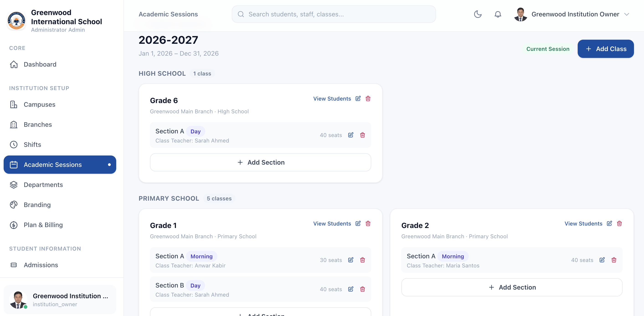Image resolution: width=644 pixels, height=316 pixels.
Task: Click the Add Class button
Action: point(605,49)
